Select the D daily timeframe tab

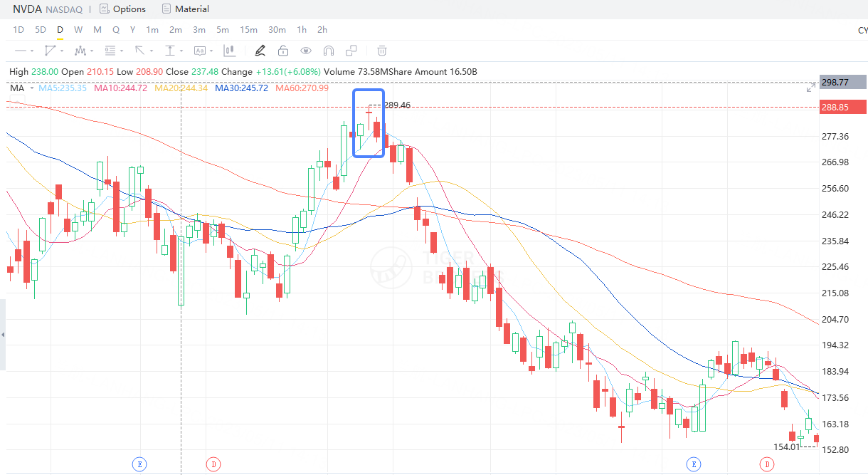point(60,30)
